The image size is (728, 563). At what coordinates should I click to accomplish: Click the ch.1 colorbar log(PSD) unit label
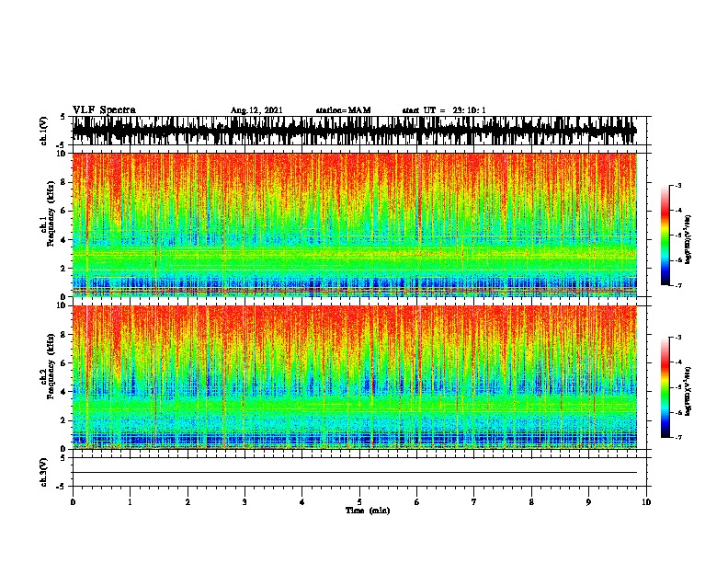[688, 239]
